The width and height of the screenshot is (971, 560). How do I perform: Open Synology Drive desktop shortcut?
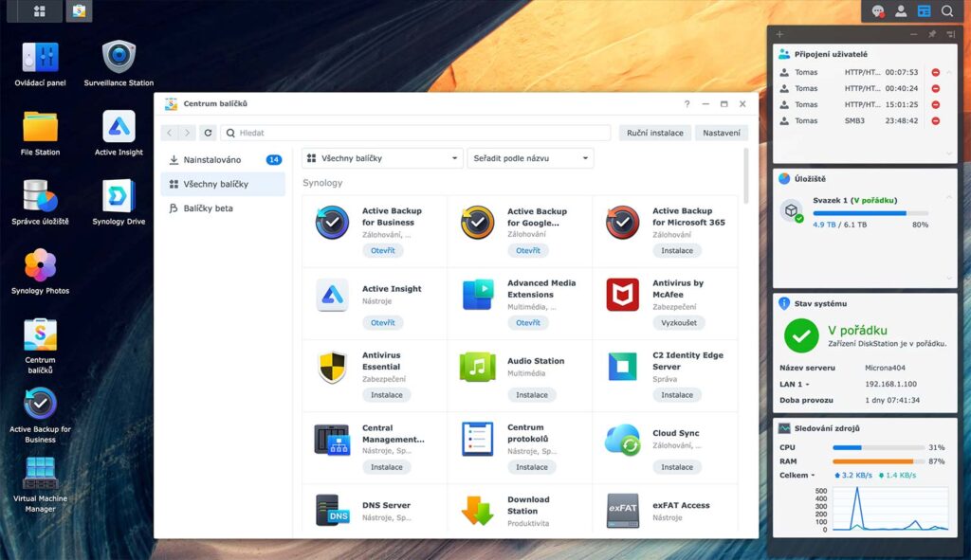119,202
